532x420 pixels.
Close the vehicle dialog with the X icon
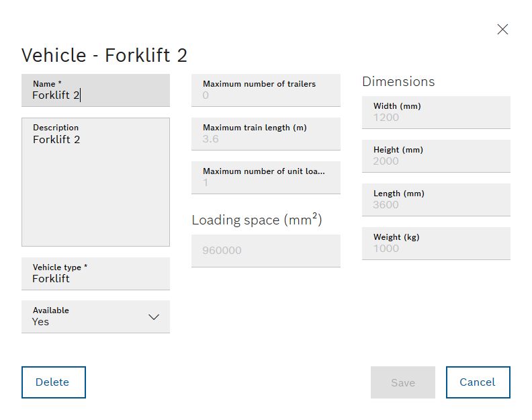(x=502, y=29)
